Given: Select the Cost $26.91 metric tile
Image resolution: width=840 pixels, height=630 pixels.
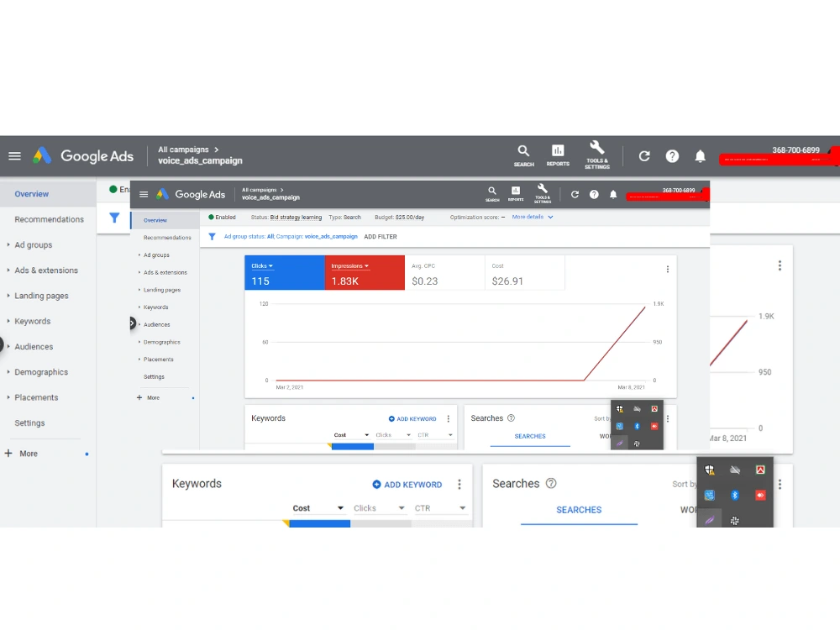Looking at the screenshot, I should tap(524, 273).
